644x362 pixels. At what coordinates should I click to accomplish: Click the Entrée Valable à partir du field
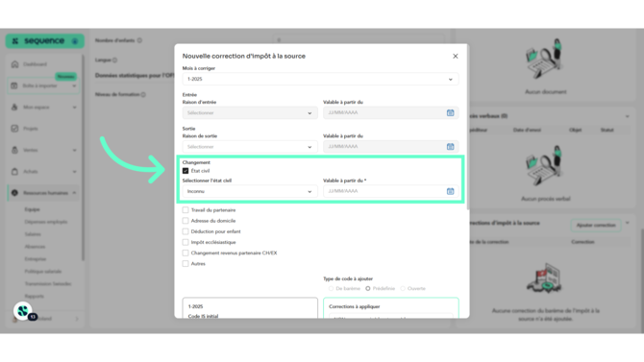(x=390, y=113)
